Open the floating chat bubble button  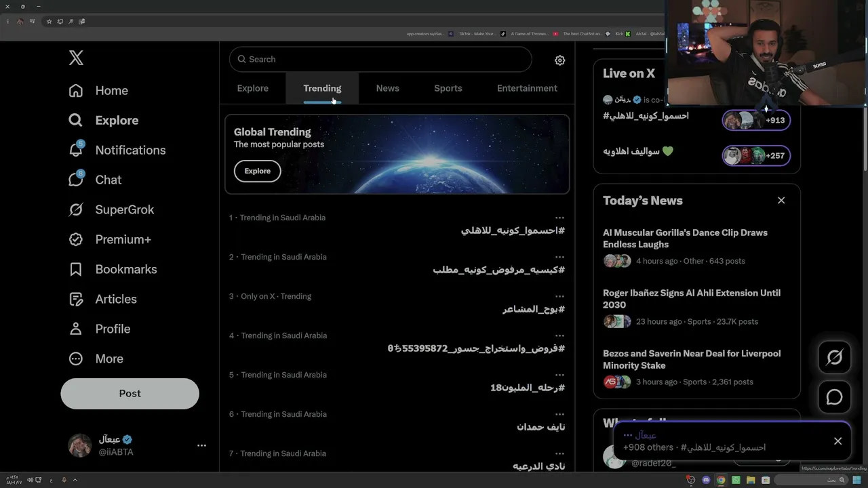[x=834, y=397]
